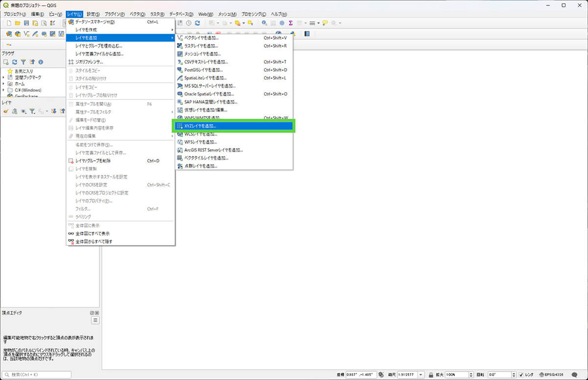Open the プロセシング(C) menu
Viewport: 588px width, 380px height.
(x=254, y=14)
